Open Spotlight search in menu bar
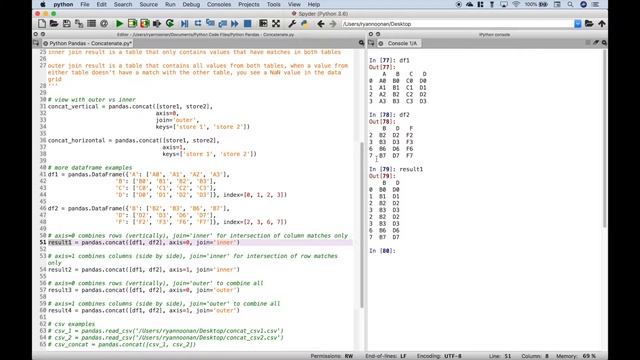 pyautogui.click(x=570, y=4)
